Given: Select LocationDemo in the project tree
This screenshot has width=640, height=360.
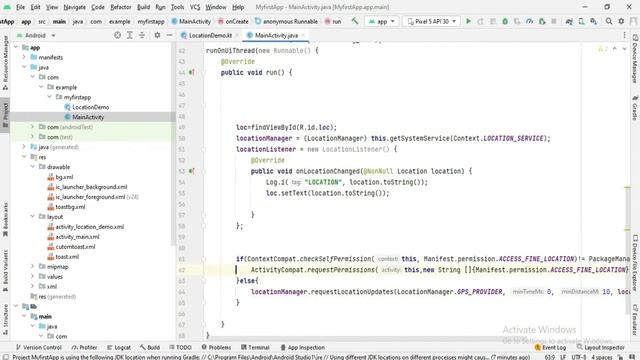Looking at the screenshot, I should point(91,107).
